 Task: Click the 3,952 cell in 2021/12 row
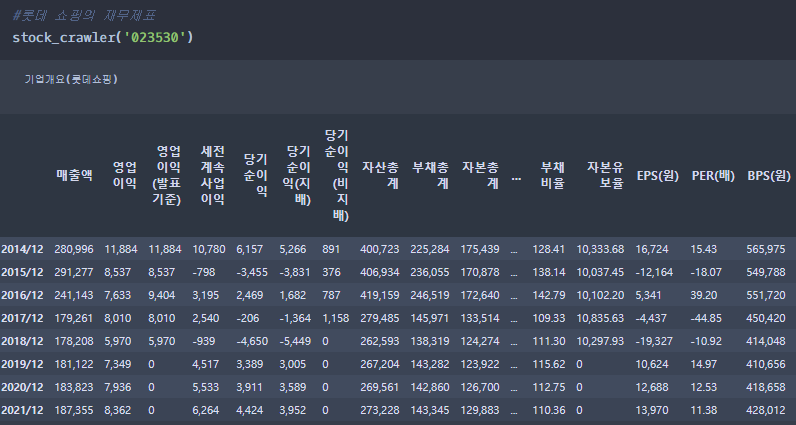point(293,410)
